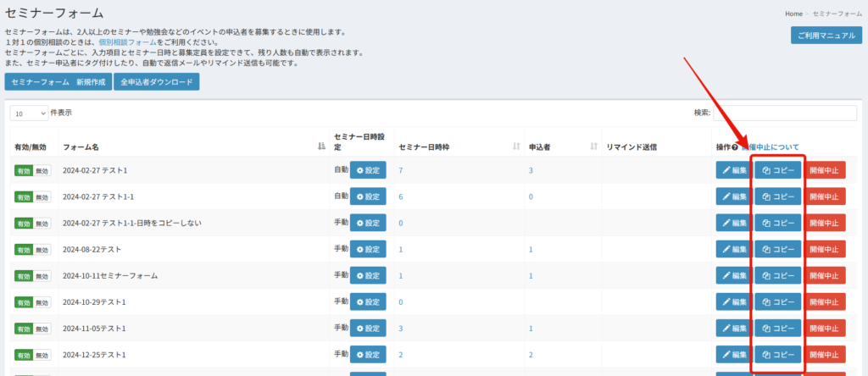Click セミナーフォーム 新規作成 button
This screenshot has width=868, height=376.
pyautogui.click(x=58, y=82)
